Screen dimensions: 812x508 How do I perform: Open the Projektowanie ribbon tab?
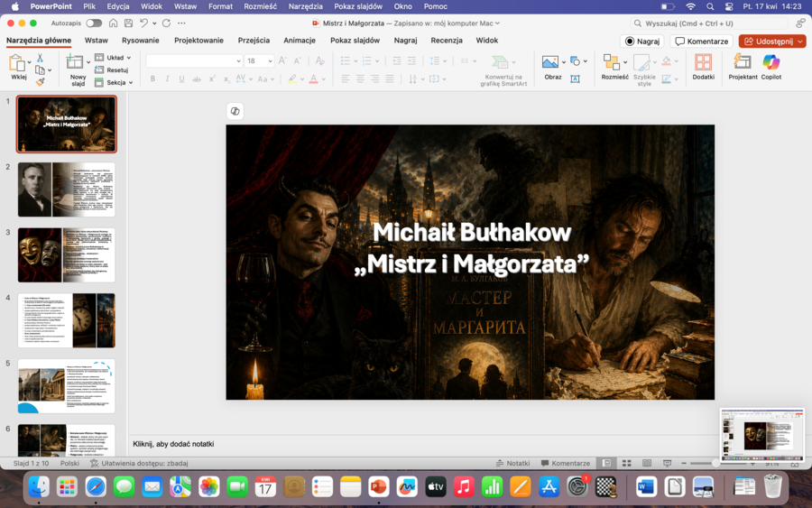pos(198,41)
